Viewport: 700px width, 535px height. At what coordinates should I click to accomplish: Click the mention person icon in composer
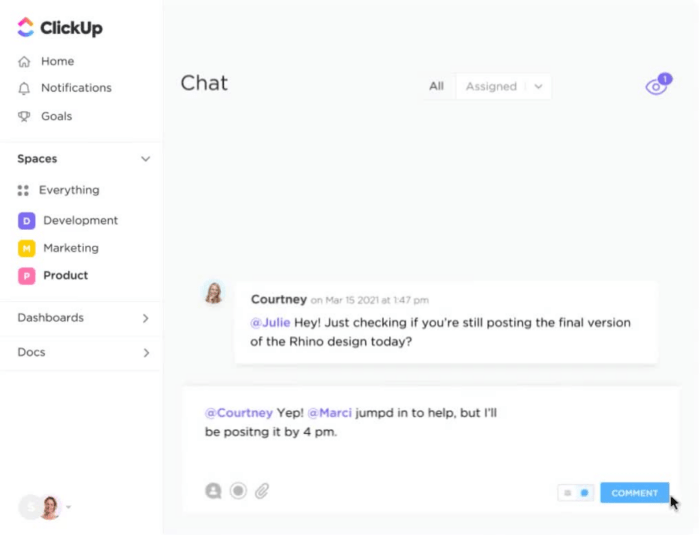pos(213,491)
